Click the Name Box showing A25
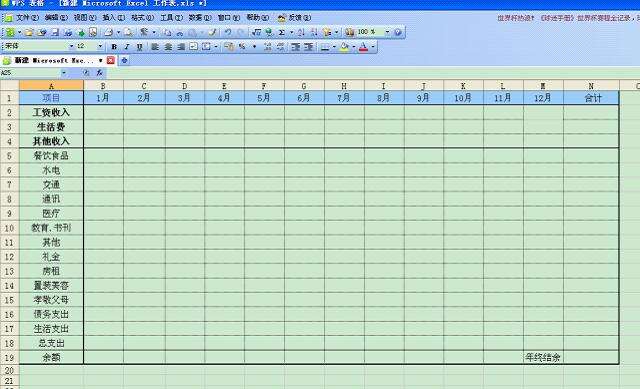 click(x=30, y=73)
